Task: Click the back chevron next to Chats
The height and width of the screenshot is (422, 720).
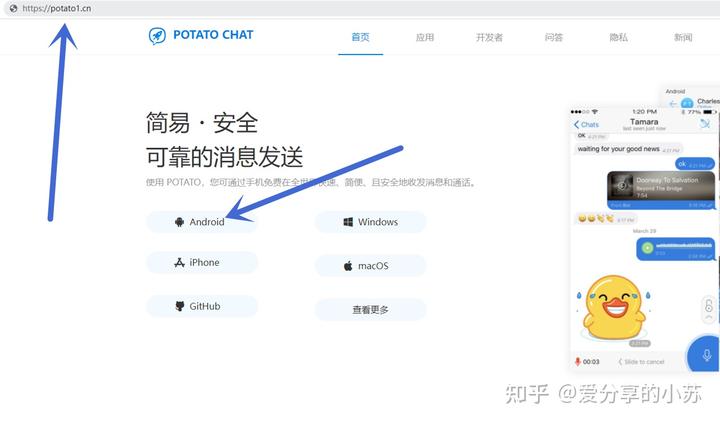Action: [x=576, y=124]
